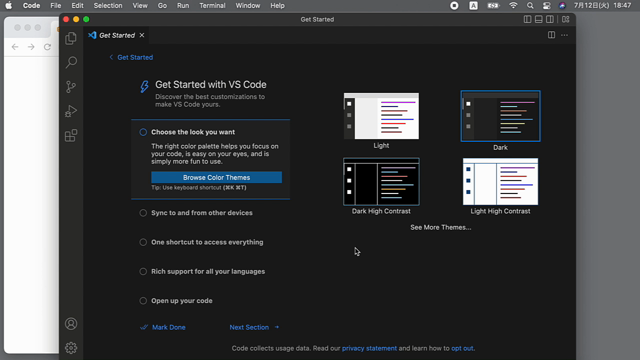Open the Customize Layout icon

pyautogui.click(x=566, y=19)
